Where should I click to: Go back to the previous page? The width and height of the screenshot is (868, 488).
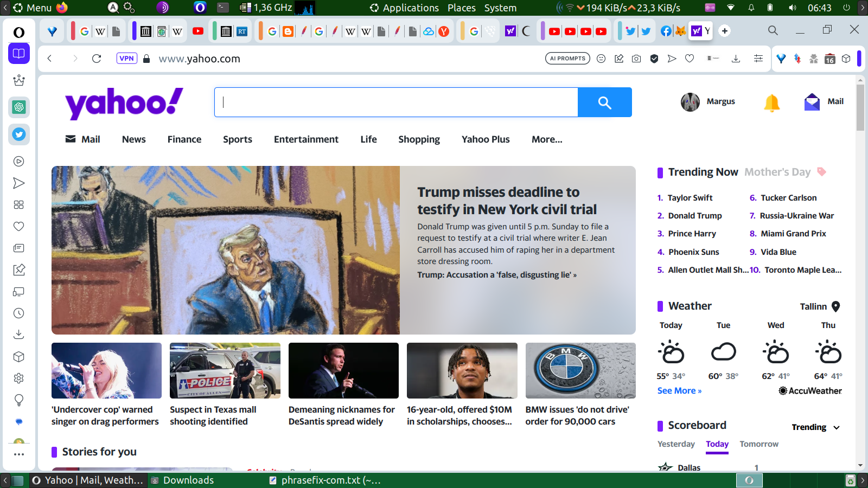49,59
